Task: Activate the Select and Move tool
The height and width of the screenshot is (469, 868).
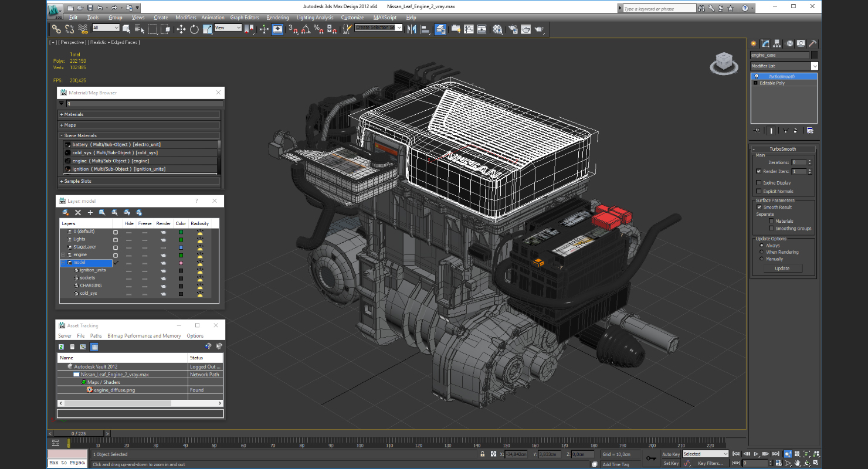Action: pos(181,29)
